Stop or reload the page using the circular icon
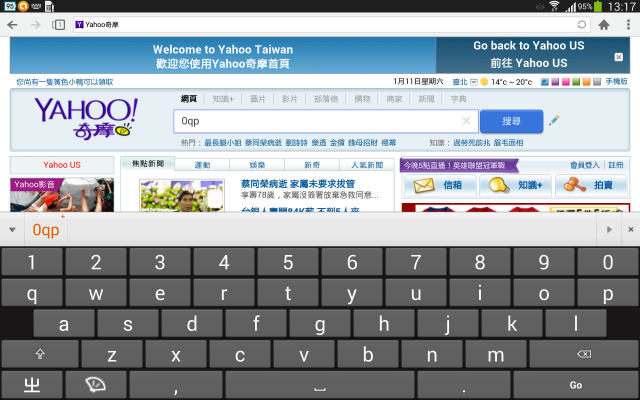The height and width of the screenshot is (400, 640). [582, 25]
